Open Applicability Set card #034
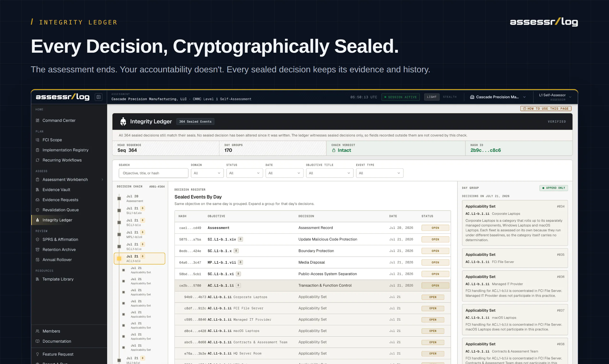Image resolution: width=609 pixels, height=364 pixels. tap(515, 223)
